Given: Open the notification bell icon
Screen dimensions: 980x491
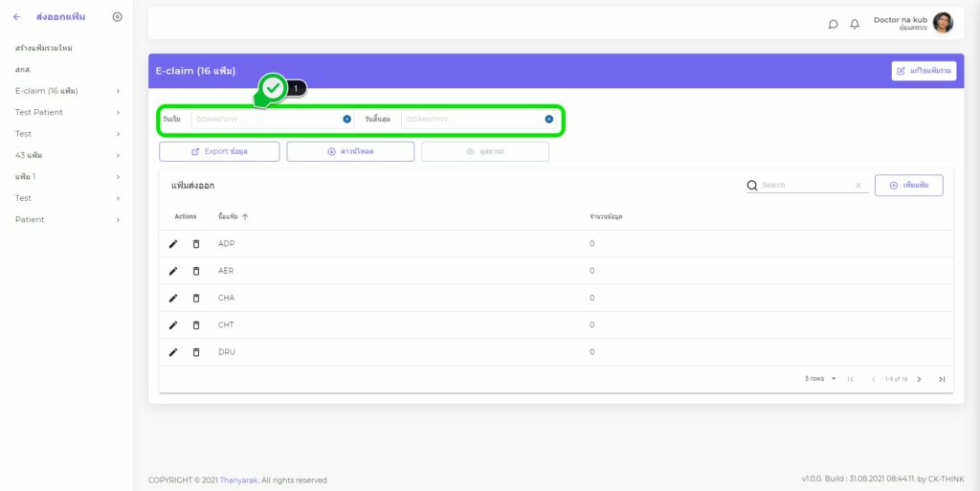Looking at the screenshot, I should (x=855, y=24).
